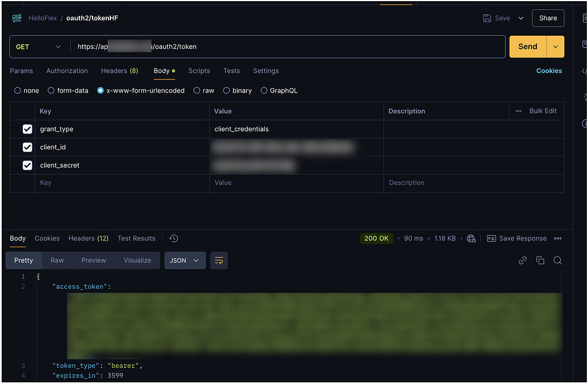Click the link icon in the response toolbar
The width and height of the screenshot is (588, 384).
[523, 260]
